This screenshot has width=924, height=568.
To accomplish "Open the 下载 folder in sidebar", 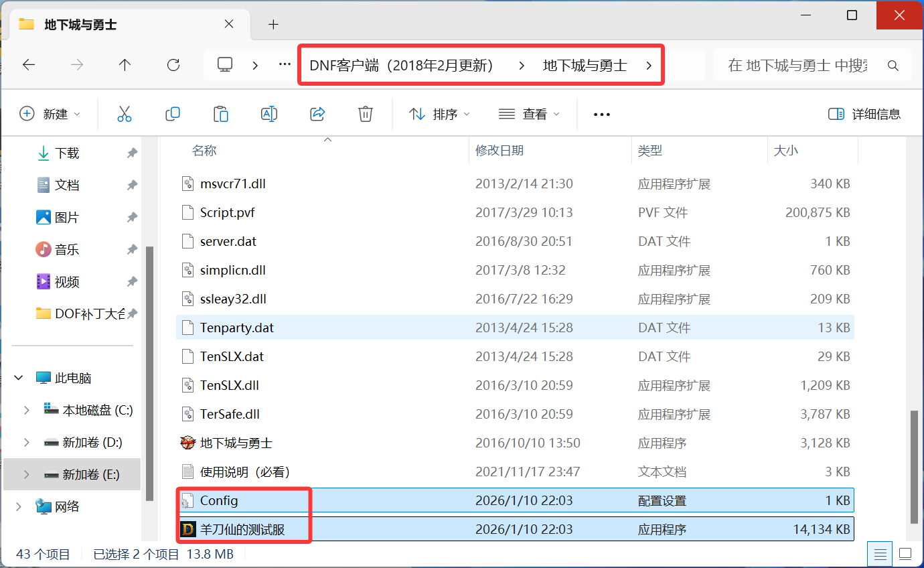I will coord(67,153).
